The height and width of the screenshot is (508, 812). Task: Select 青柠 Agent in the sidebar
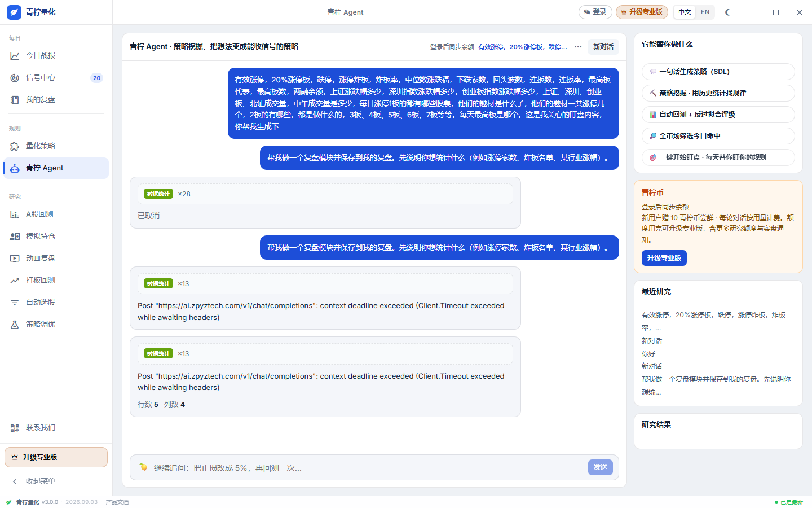click(x=56, y=168)
